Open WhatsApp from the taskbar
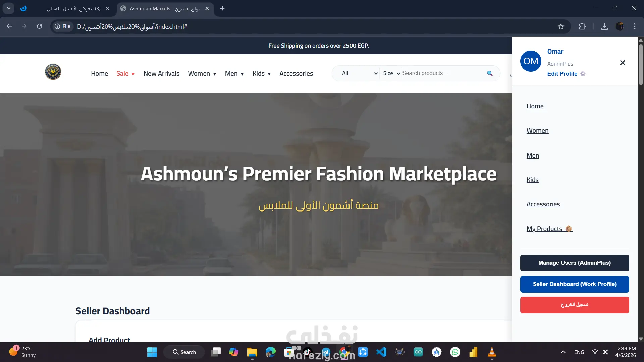The height and width of the screenshot is (362, 644). [455, 352]
